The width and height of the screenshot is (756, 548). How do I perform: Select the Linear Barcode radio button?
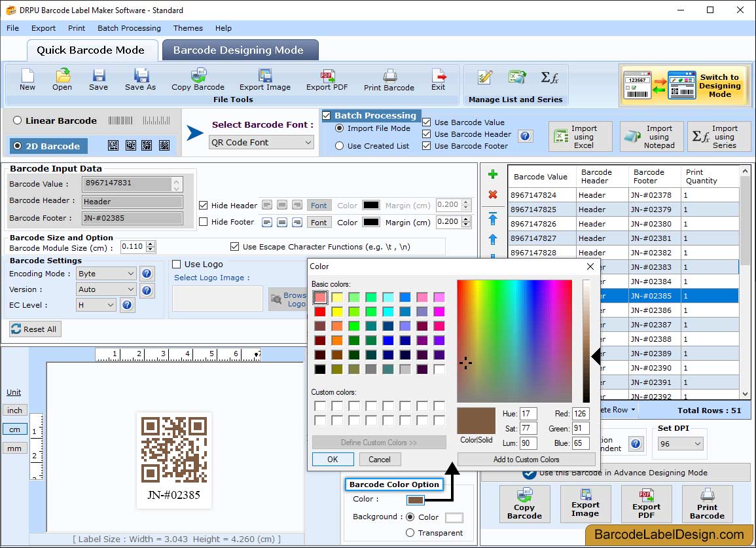click(18, 120)
